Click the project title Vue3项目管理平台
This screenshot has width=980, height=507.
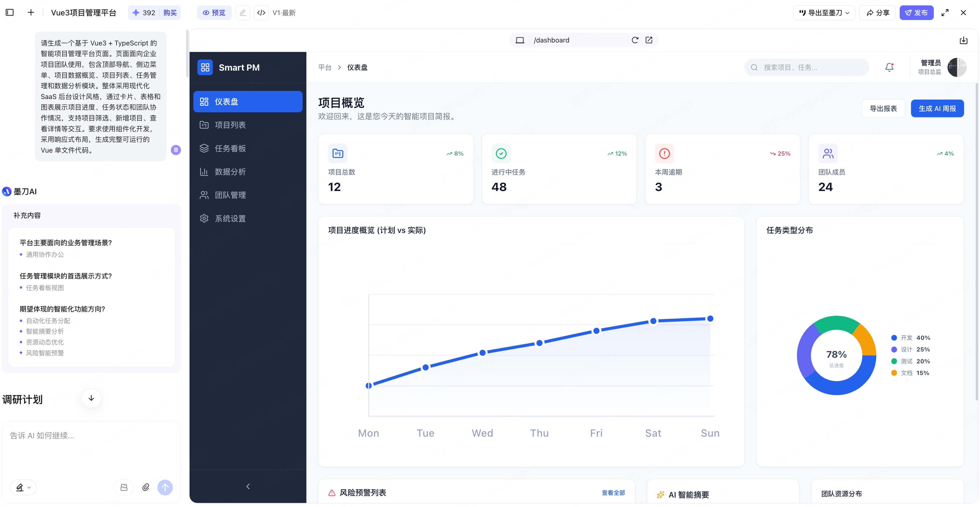pyautogui.click(x=84, y=12)
